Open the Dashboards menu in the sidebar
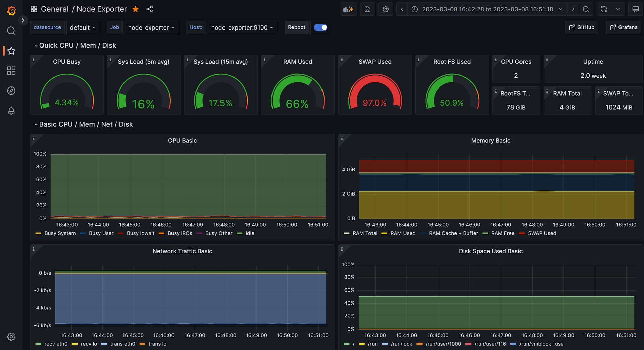 [11, 71]
